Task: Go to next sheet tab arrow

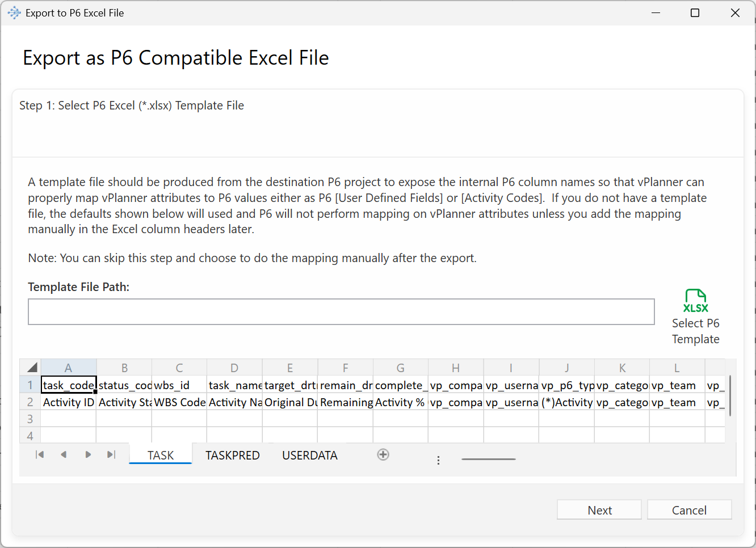Action: click(x=88, y=454)
